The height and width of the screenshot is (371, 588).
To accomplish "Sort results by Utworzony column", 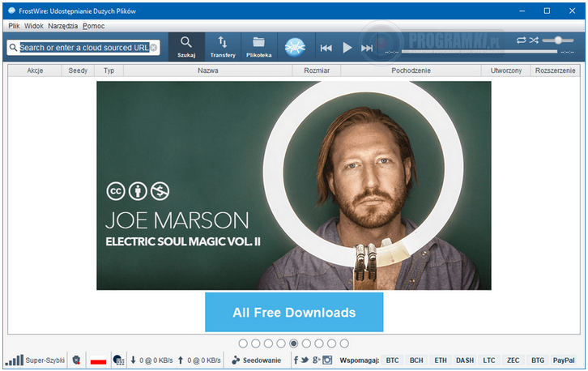I will click(506, 70).
